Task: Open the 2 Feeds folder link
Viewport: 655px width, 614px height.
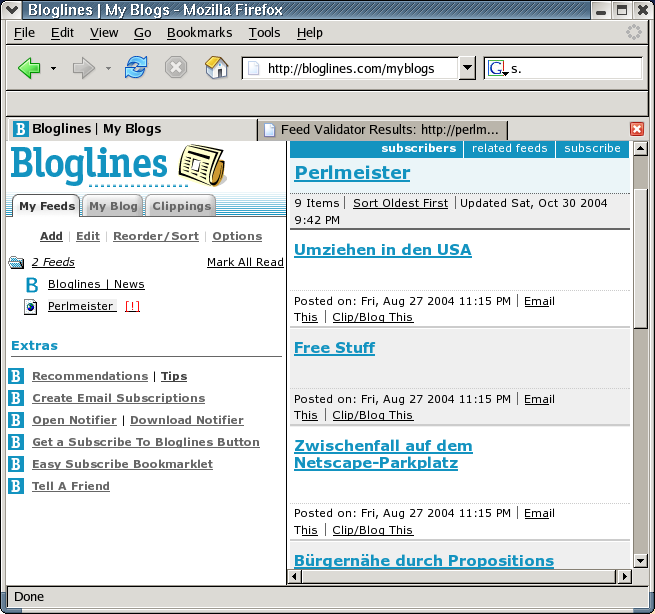Action: pyautogui.click(x=53, y=262)
